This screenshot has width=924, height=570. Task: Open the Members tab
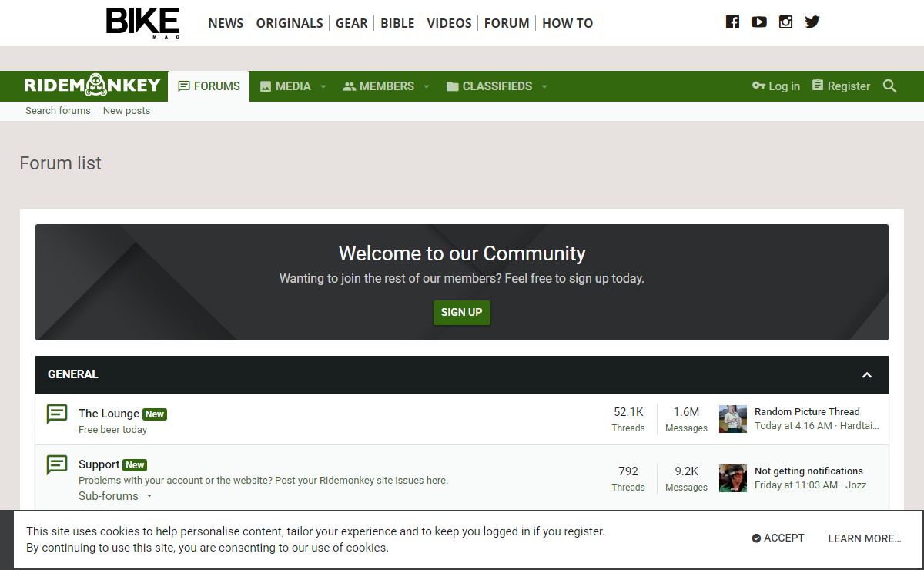point(378,86)
